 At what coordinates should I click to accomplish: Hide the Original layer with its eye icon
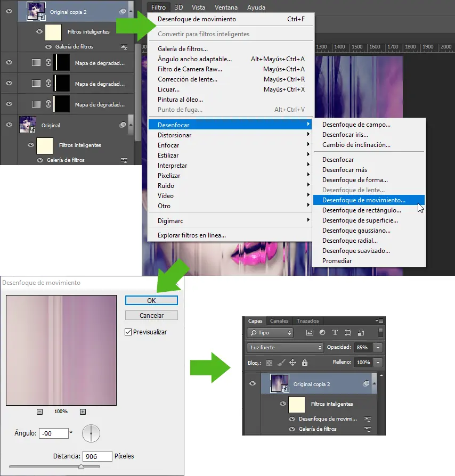point(8,125)
